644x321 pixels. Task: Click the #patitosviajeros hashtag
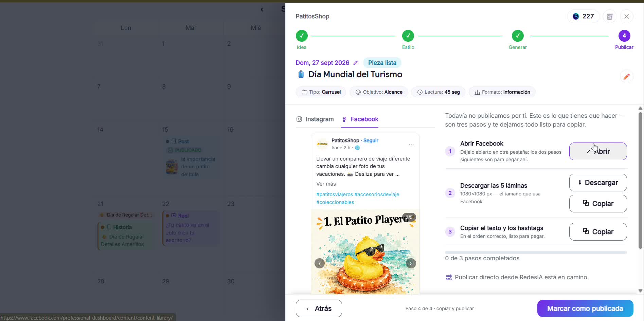tap(335, 194)
